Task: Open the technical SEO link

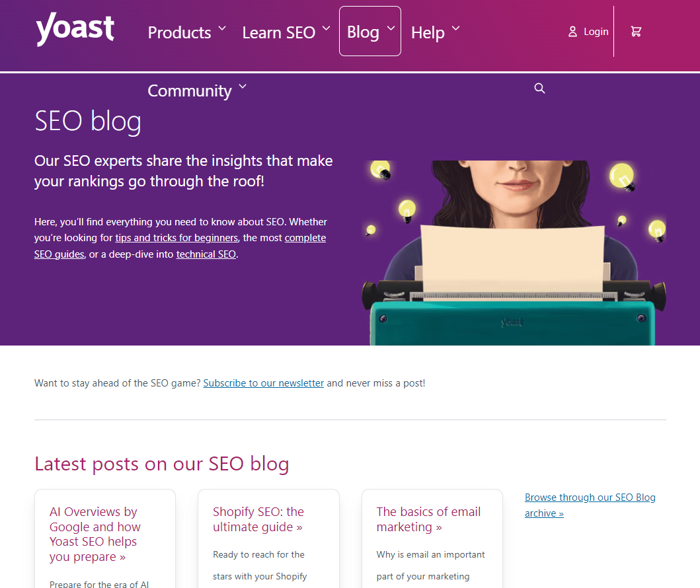Action: 206,253
